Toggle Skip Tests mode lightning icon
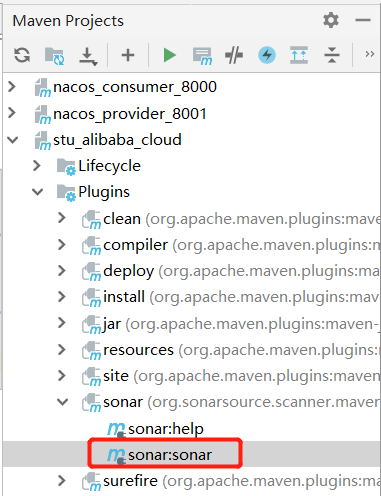Image resolution: width=381 pixels, height=496 pixels. 267,55
